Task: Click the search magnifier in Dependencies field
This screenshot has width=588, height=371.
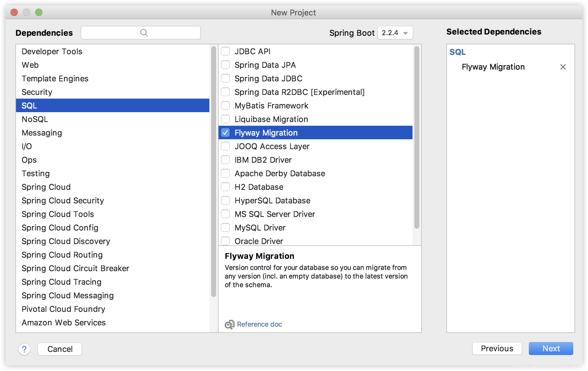Action: [x=143, y=32]
